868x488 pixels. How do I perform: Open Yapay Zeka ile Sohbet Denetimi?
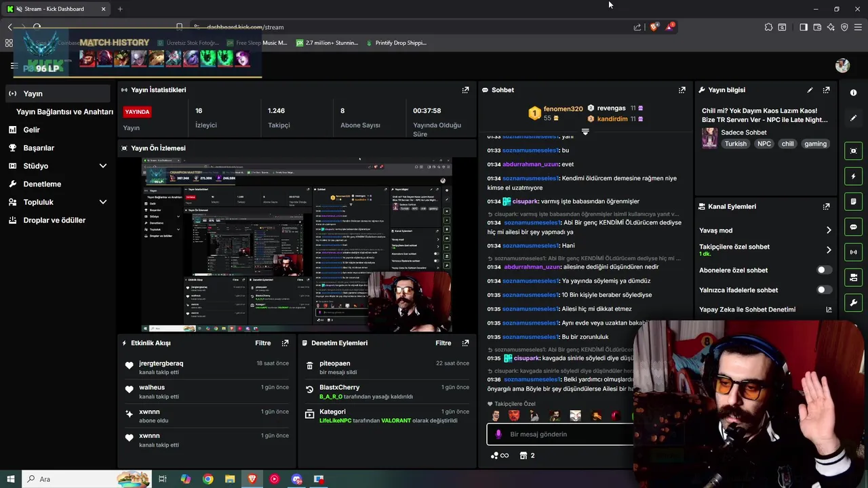747,310
